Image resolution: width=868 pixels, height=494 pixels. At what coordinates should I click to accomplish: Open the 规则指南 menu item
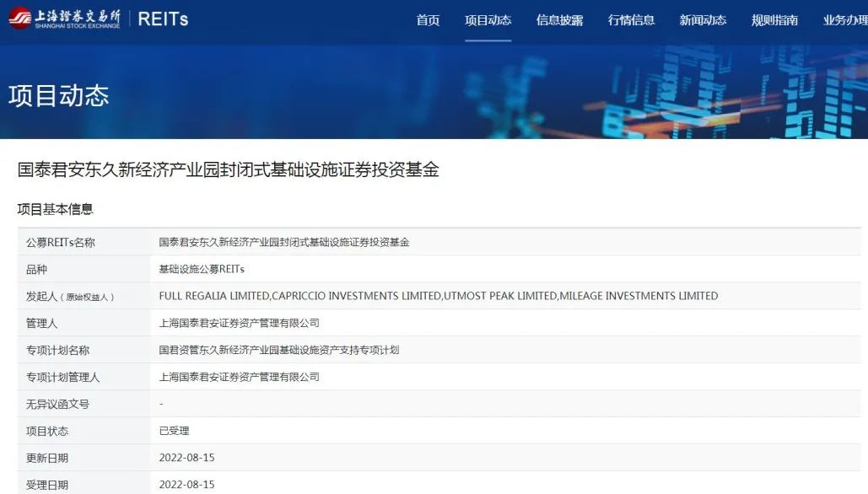(774, 20)
